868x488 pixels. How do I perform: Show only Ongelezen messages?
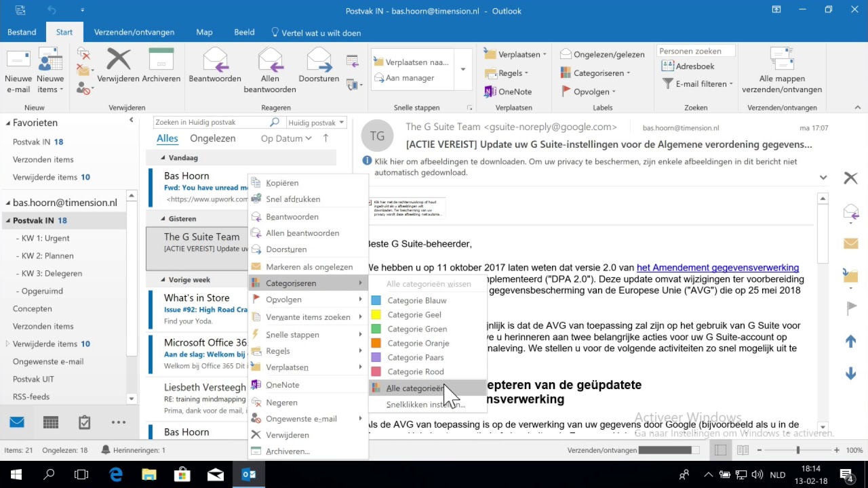pyautogui.click(x=213, y=138)
